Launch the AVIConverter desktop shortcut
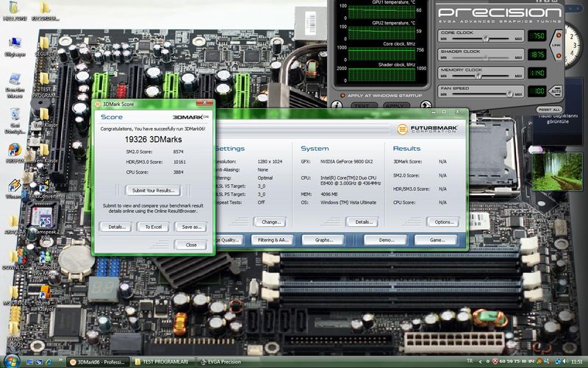 (x=45, y=189)
